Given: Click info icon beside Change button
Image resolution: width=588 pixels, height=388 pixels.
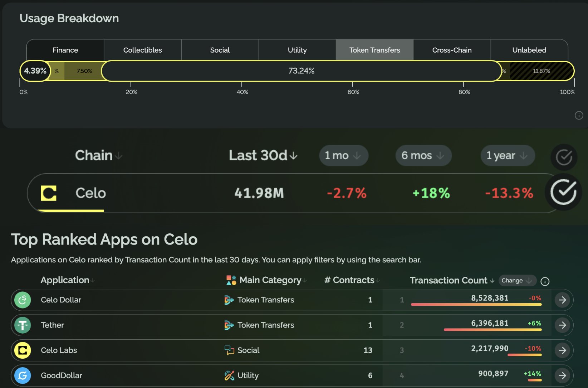Looking at the screenshot, I should tap(545, 281).
